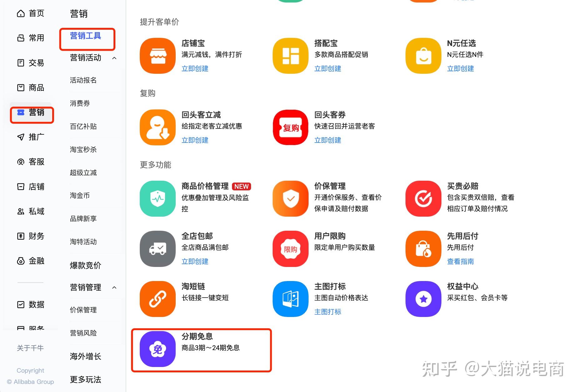Click 立即创建 under 回头客立减
The width and height of the screenshot is (579, 392).
195,140
